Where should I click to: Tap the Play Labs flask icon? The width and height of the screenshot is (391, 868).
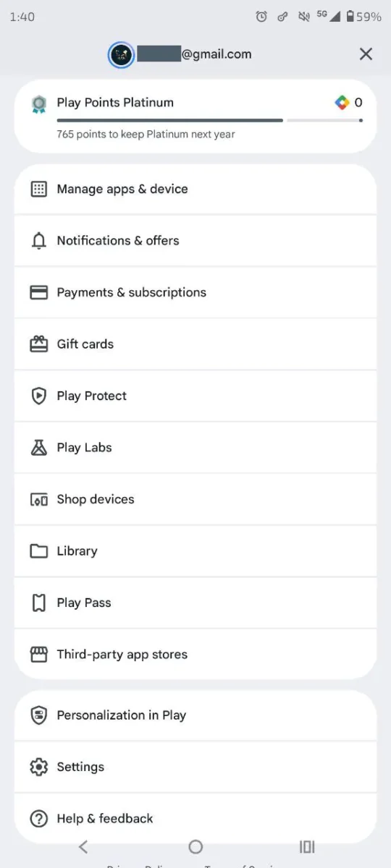click(x=38, y=447)
